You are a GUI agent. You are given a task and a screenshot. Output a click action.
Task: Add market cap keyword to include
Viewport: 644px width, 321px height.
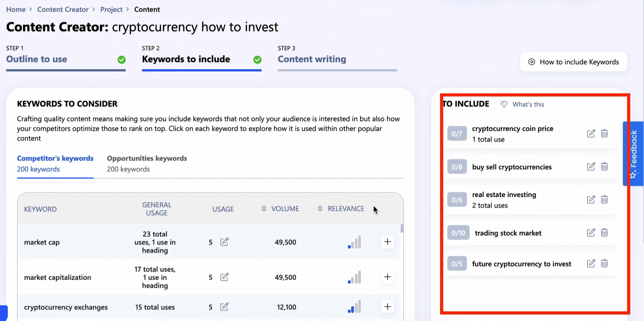point(387,242)
